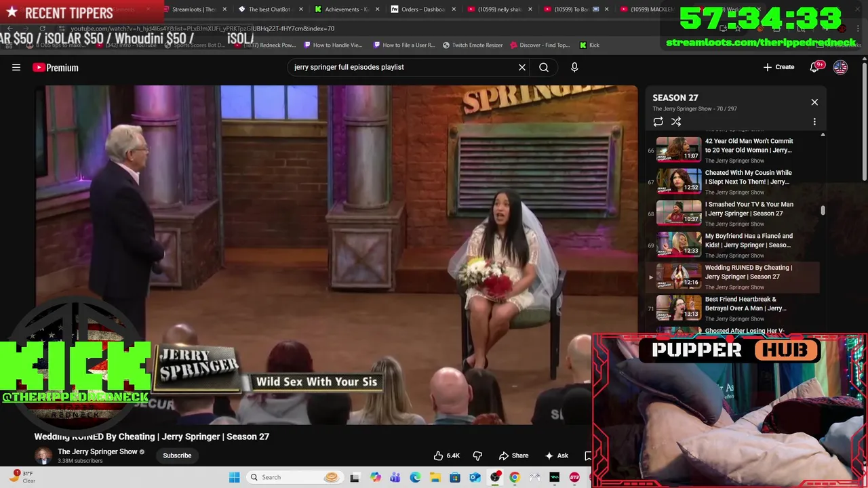Clear the search box with the X

coord(522,67)
